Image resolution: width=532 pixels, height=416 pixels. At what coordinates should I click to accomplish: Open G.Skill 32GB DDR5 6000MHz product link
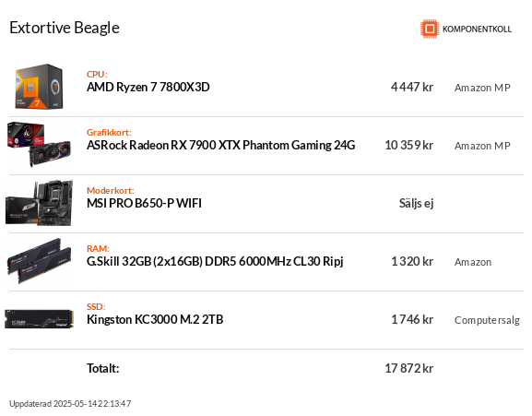215,261
